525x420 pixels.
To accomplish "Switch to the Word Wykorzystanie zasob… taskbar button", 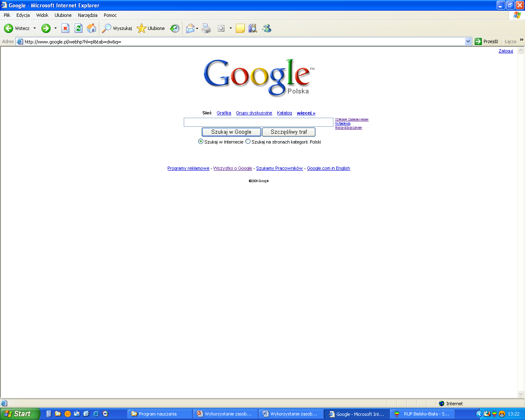I will 291,414.
